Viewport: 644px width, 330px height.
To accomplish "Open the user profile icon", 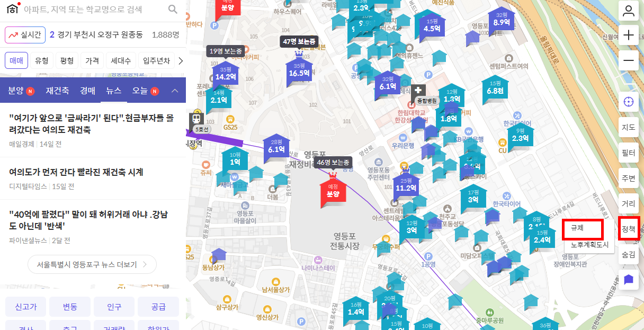I will 629,11.
